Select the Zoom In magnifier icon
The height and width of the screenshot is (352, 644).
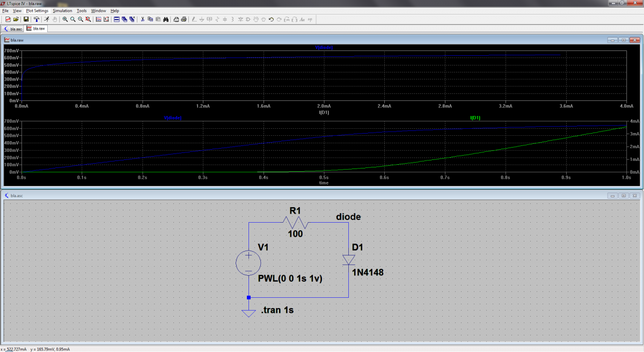click(x=65, y=19)
